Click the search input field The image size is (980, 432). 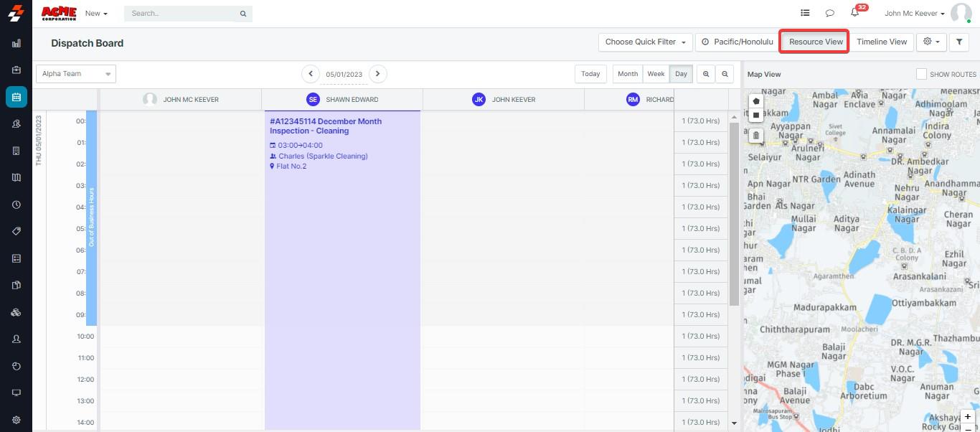[183, 14]
